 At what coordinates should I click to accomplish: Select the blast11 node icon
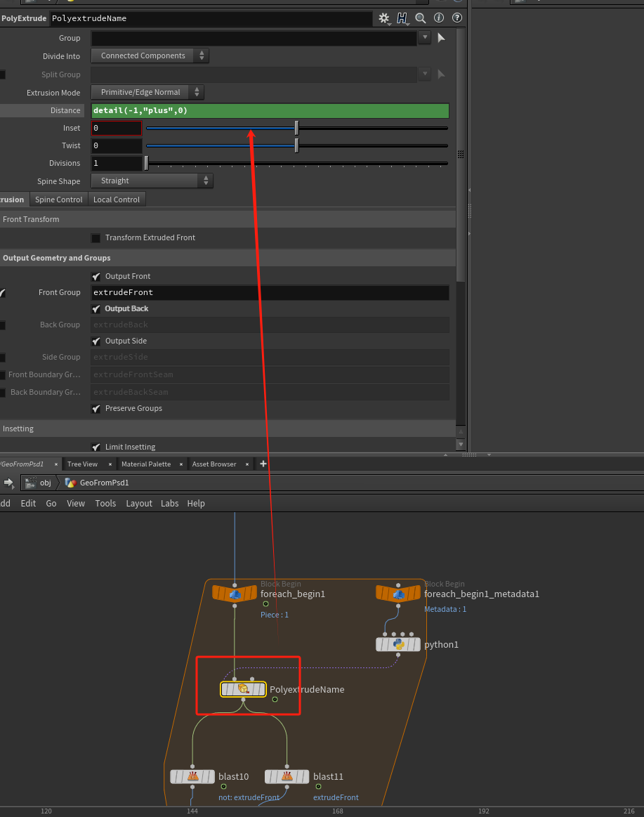coord(287,776)
